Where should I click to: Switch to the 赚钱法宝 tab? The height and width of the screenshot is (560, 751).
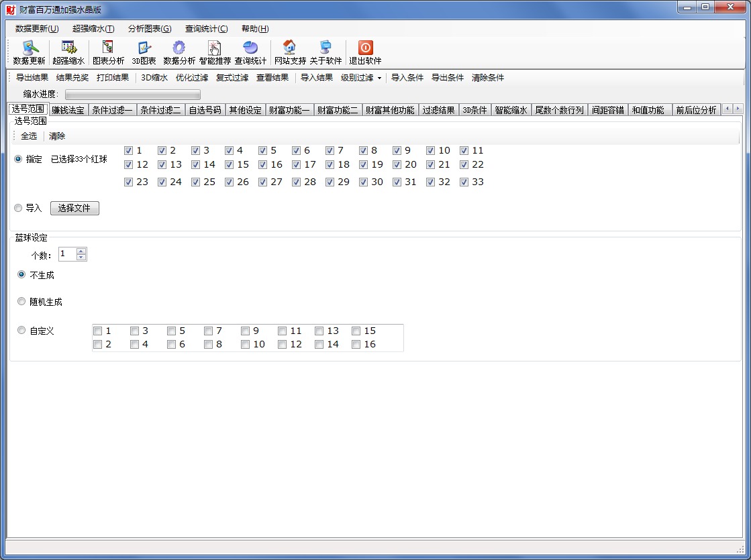coord(68,110)
